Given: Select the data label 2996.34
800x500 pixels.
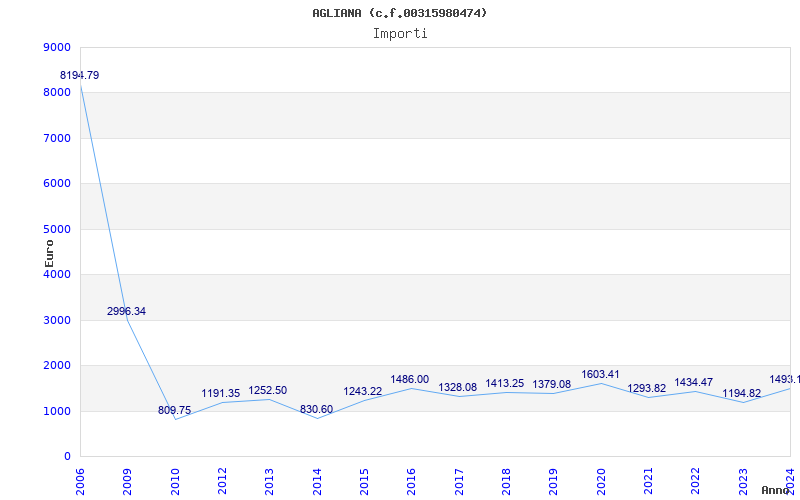Looking at the screenshot, I should tap(127, 311).
